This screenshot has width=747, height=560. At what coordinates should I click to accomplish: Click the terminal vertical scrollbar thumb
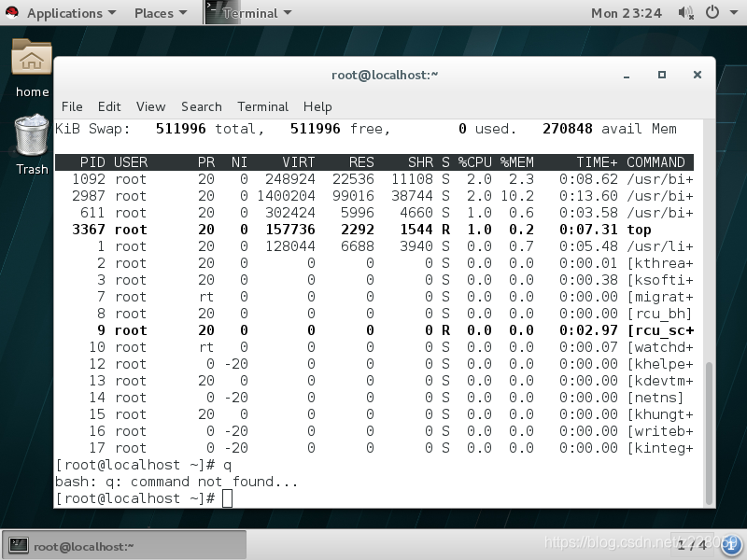(x=709, y=433)
